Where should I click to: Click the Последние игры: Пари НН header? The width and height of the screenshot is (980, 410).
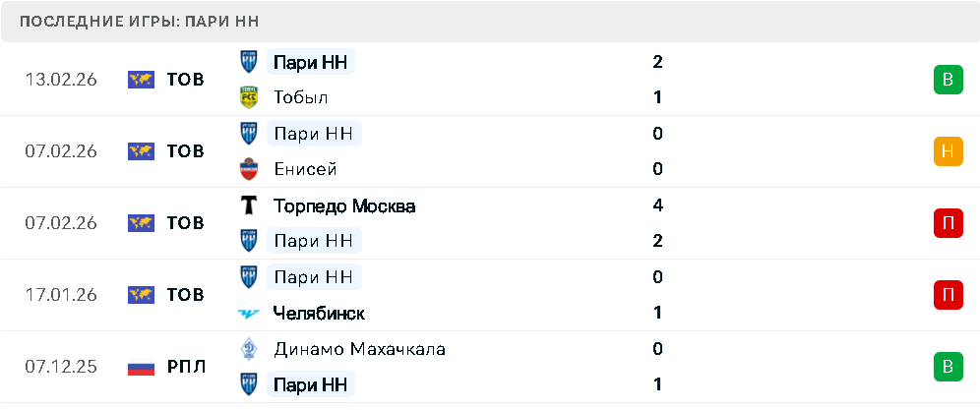click(x=139, y=21)
